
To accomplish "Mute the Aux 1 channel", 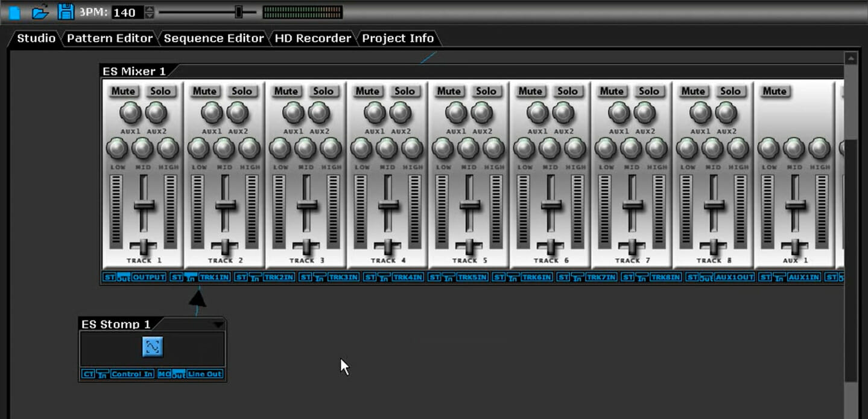I will [x=775, y=91].
